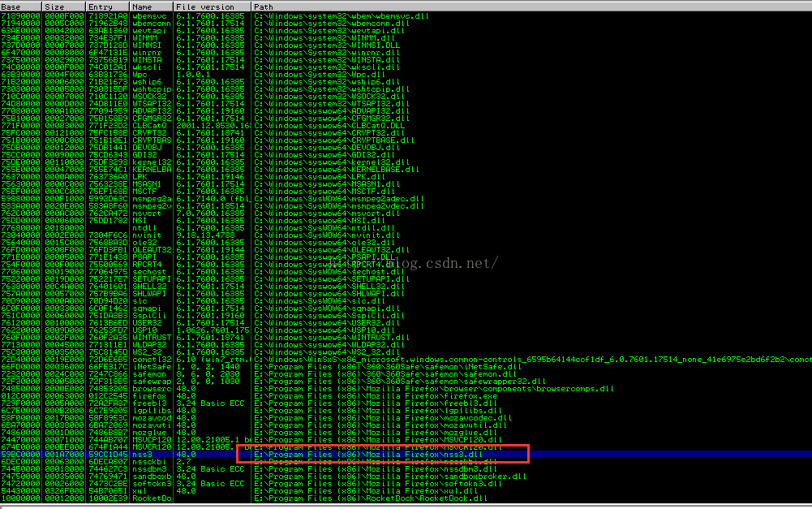Click the firefox.exe path entry
The height and width of the screenshot is (509, 812).
pyautogui.click(x=376, y=396)
